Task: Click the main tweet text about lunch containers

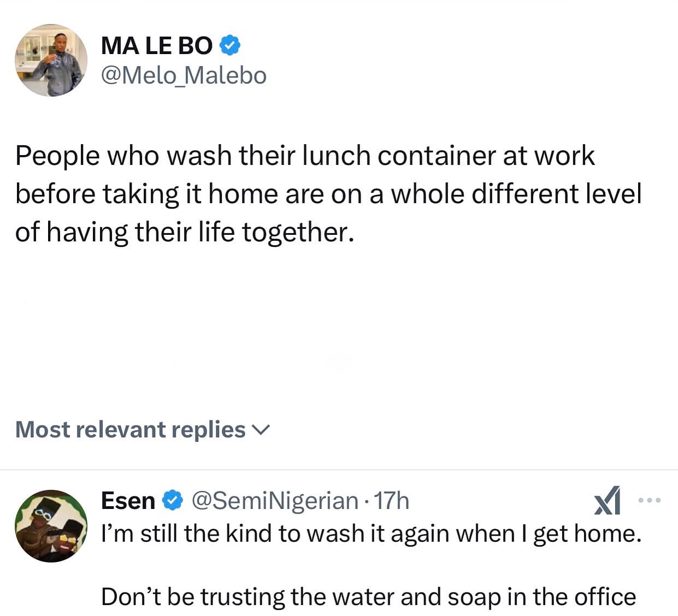Action: click(x=304, y=156)
